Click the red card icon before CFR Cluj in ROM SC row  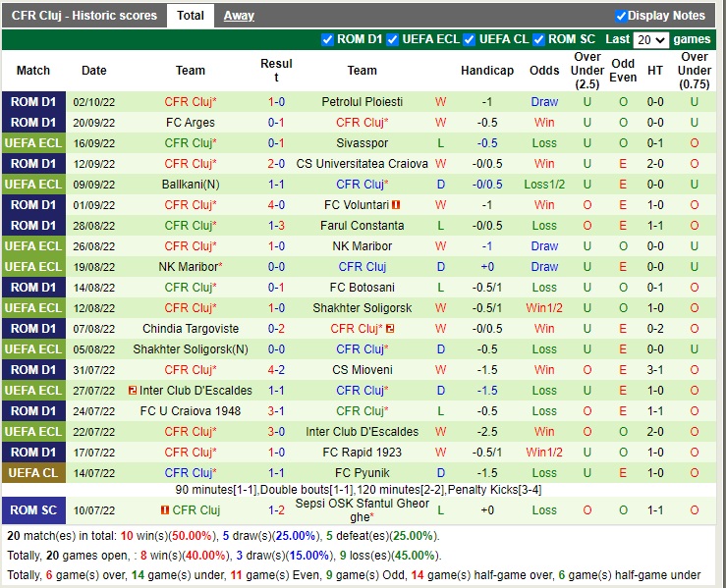pyautogui.click(x=164, y=509)
